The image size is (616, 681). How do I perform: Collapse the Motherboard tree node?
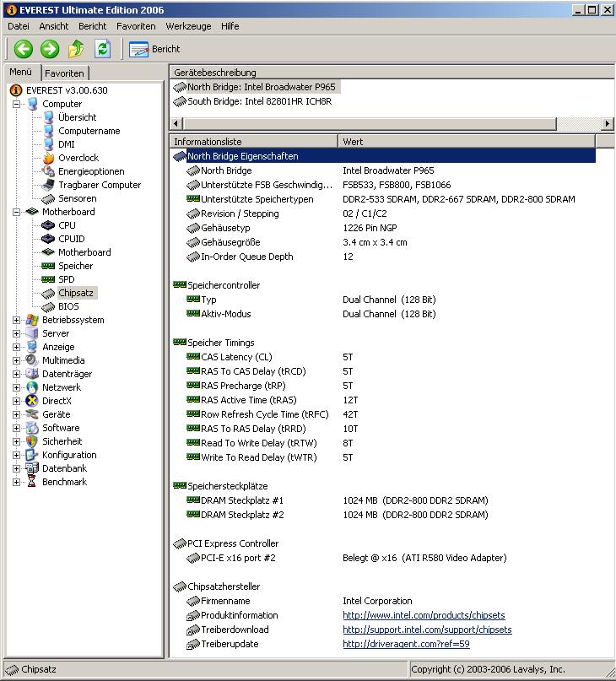coord(16,212)
